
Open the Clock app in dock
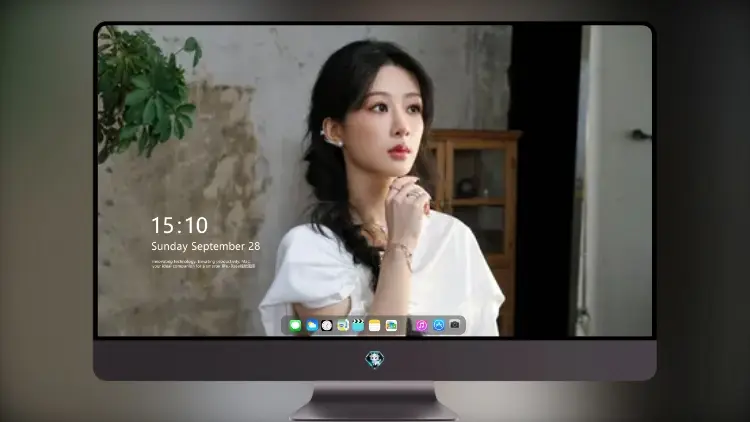tap(327, 325)
